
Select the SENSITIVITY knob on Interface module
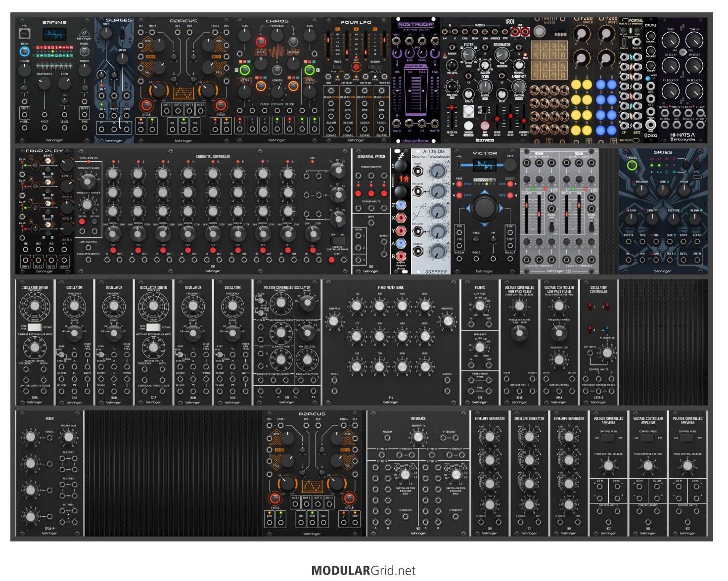[x=418, y=437]
